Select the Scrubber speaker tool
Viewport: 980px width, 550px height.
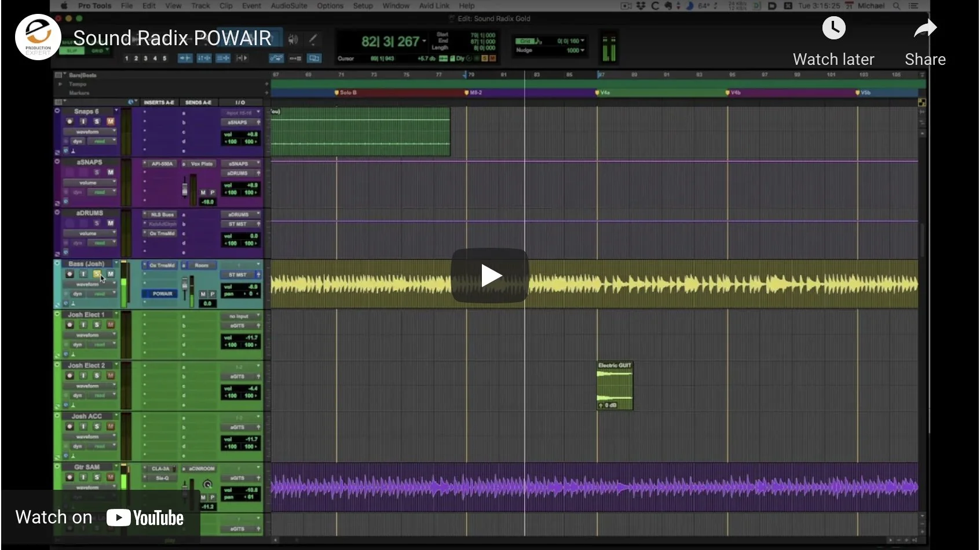(x=293, y=39)
